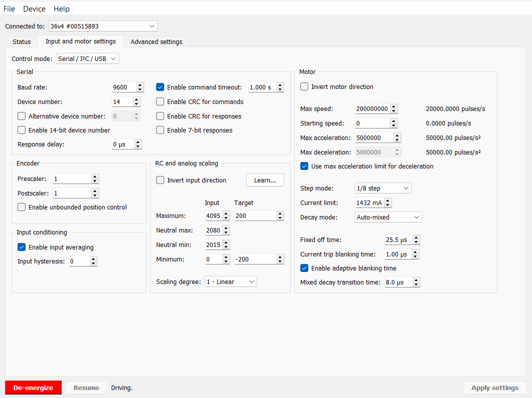Open the Connected to device dropdown

point(103,26)
